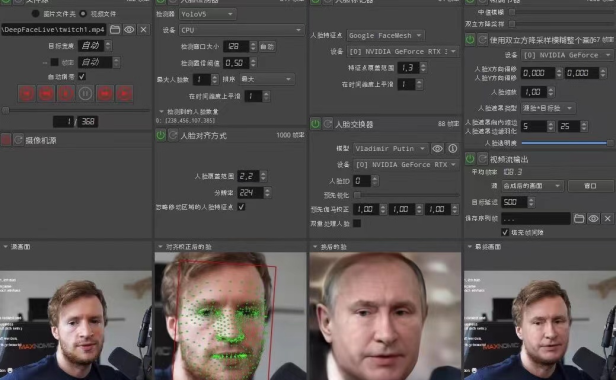Click the DeepFaceLive\twitch1.mp4 path field
This screenshot has height=380, width=616.
[x=54, y=29]
